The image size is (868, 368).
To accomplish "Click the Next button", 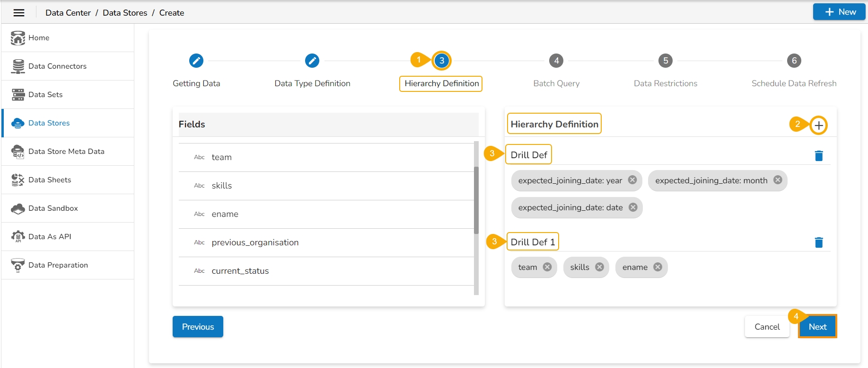I will [817, 327].
